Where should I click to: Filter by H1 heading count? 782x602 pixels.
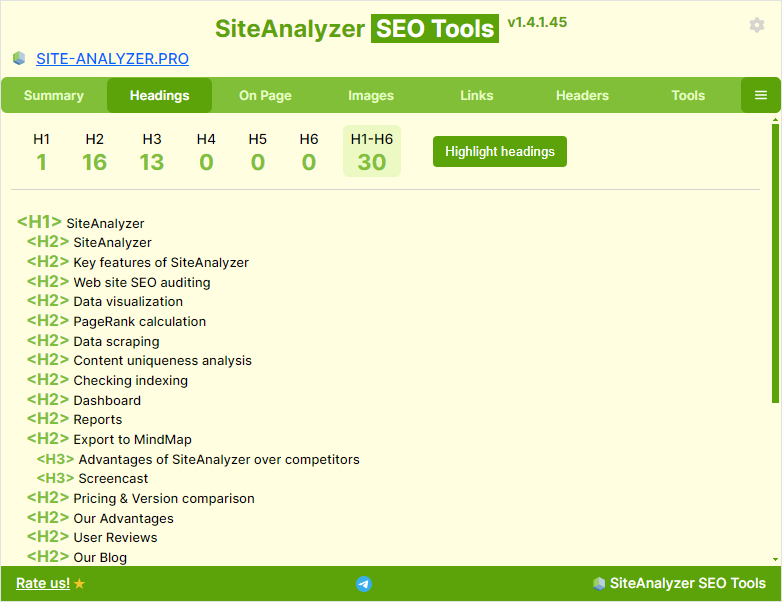[41, 152]
